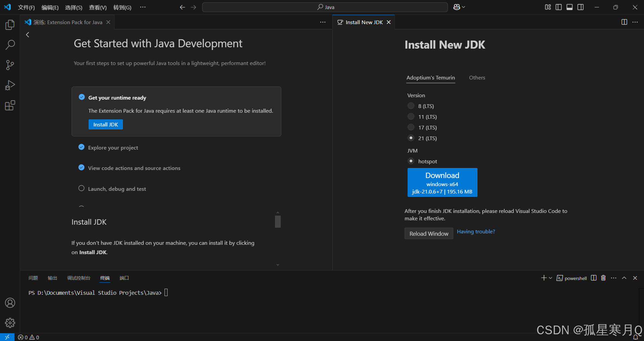Screen dimensions: 644x341
Task: Click the Install JDK button
Action: 106,124
